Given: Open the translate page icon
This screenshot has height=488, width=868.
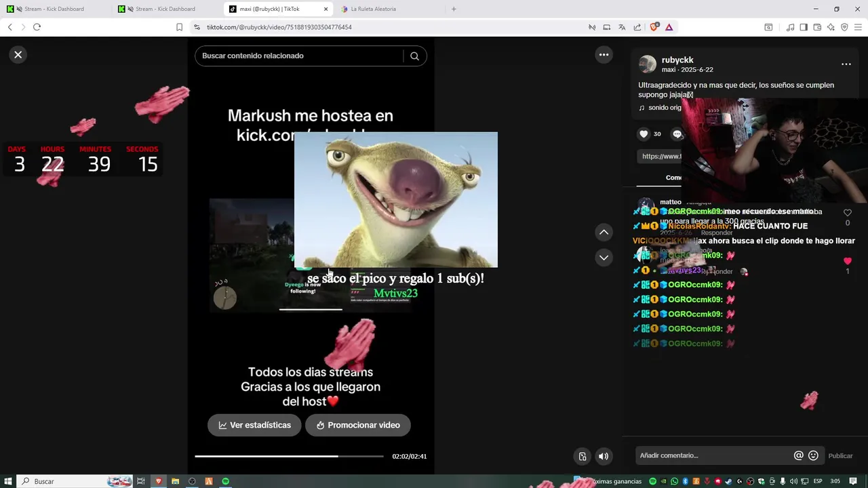Looking at the screenshot, I should pyautogui.click(x=622, y=27).
